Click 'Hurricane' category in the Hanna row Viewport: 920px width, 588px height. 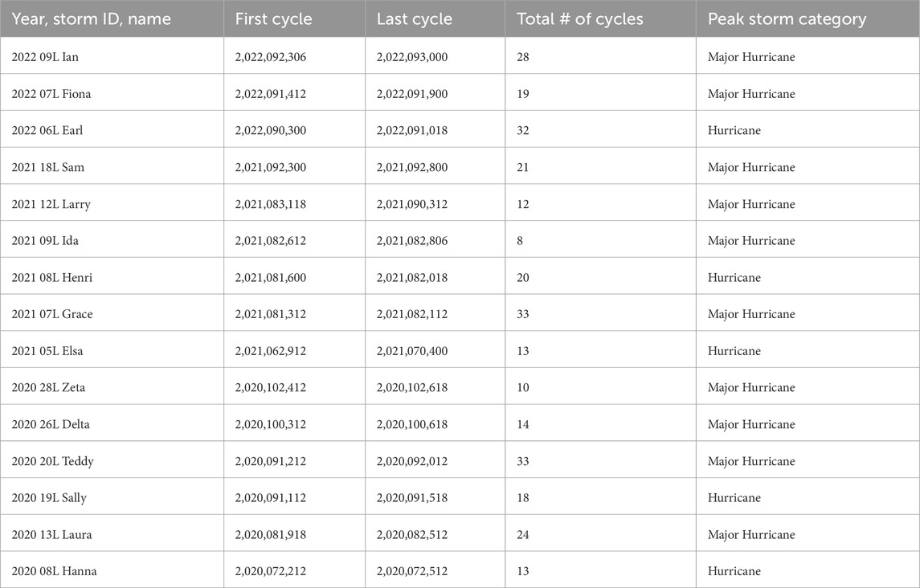pyautogui.click(x=734, y=571)
